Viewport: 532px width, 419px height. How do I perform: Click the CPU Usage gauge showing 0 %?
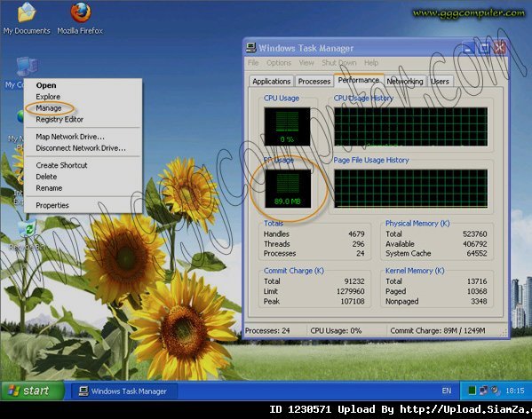(287, 126)
